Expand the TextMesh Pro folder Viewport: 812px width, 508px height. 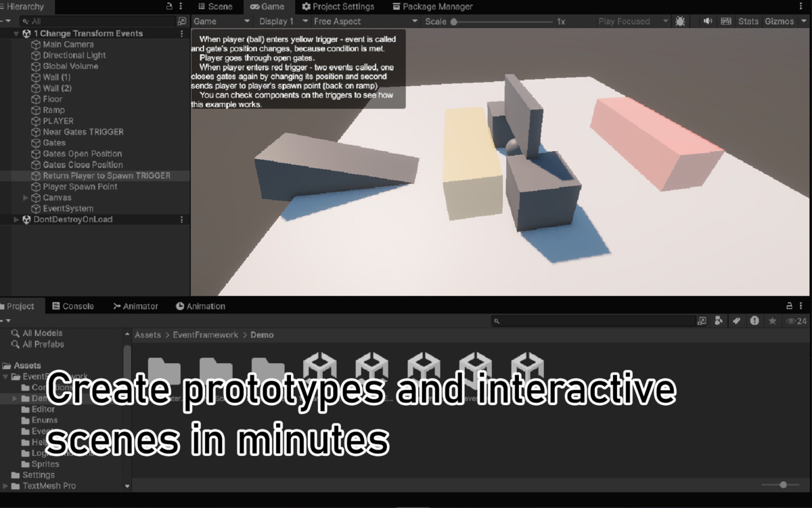(6, 486)
